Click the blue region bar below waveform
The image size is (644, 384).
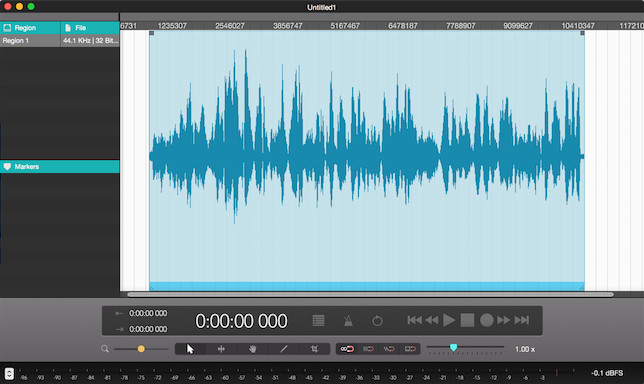click(367, 286)
